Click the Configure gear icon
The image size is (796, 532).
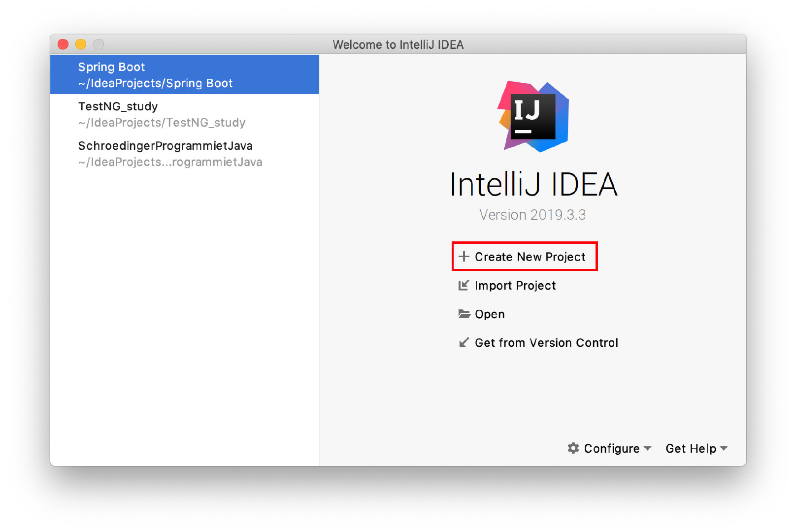(573, 448)
